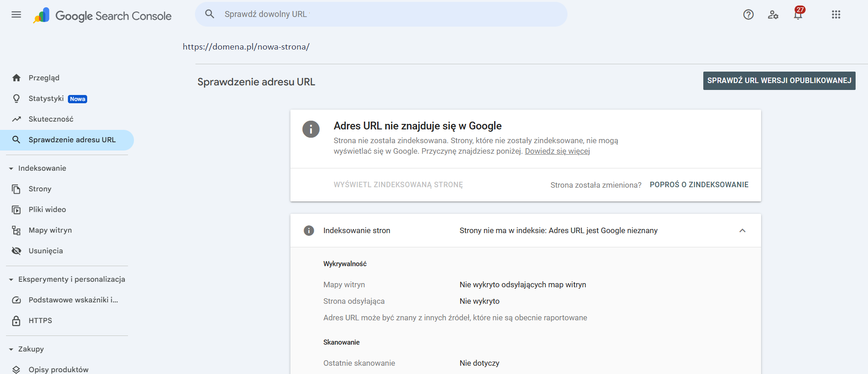Screen dimensions: 868x374
Task: Follow the Dowiedz się więcej link
Action: pos(557,151)
